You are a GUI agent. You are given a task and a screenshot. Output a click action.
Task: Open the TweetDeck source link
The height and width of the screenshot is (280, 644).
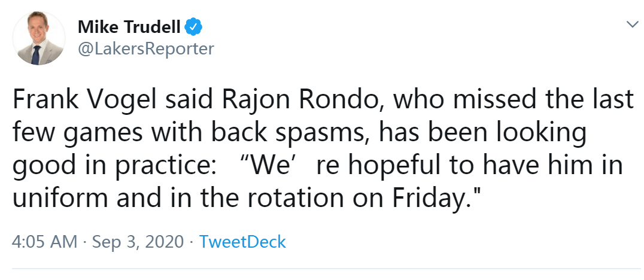click(242, 242)
